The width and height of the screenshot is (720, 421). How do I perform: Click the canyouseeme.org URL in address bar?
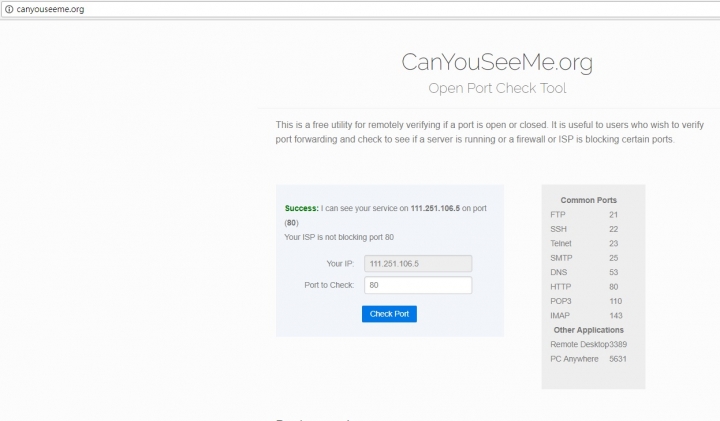50,9
